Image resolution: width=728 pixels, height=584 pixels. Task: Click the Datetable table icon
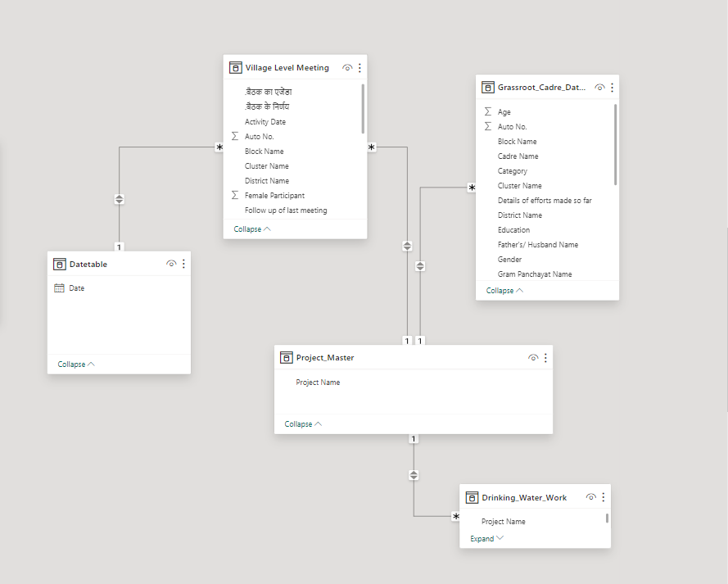[60, 264]
